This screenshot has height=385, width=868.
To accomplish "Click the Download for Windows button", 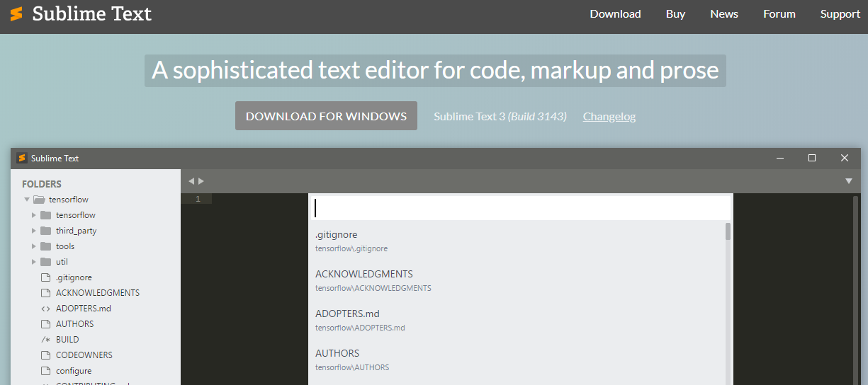I will point(326,116).
